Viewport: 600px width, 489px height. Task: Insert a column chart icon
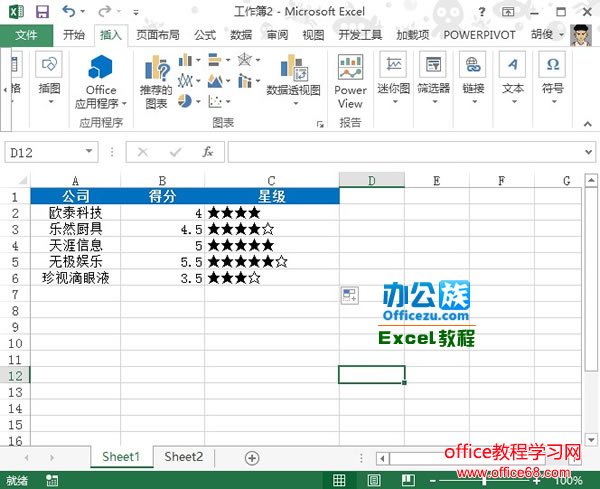[x=185, y=60]
